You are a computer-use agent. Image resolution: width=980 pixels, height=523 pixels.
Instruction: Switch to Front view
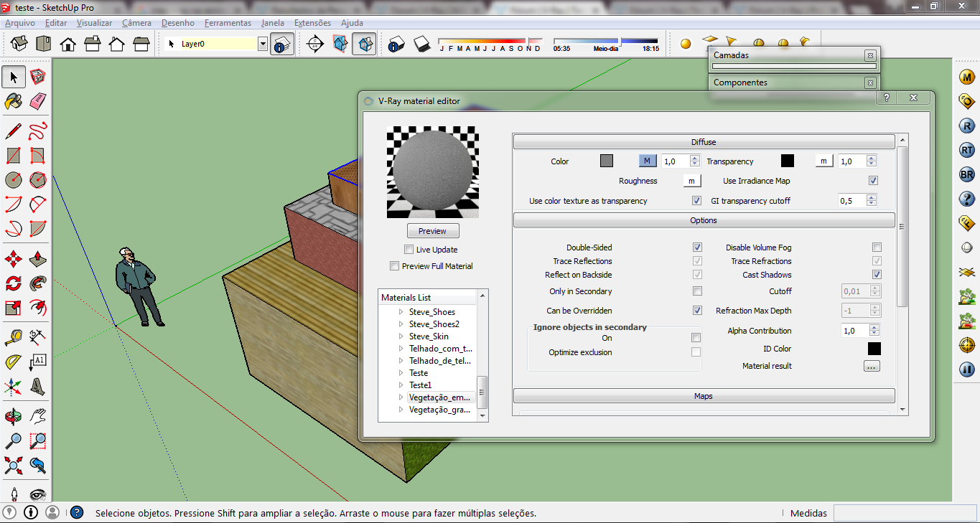click(x=68, y=44)
